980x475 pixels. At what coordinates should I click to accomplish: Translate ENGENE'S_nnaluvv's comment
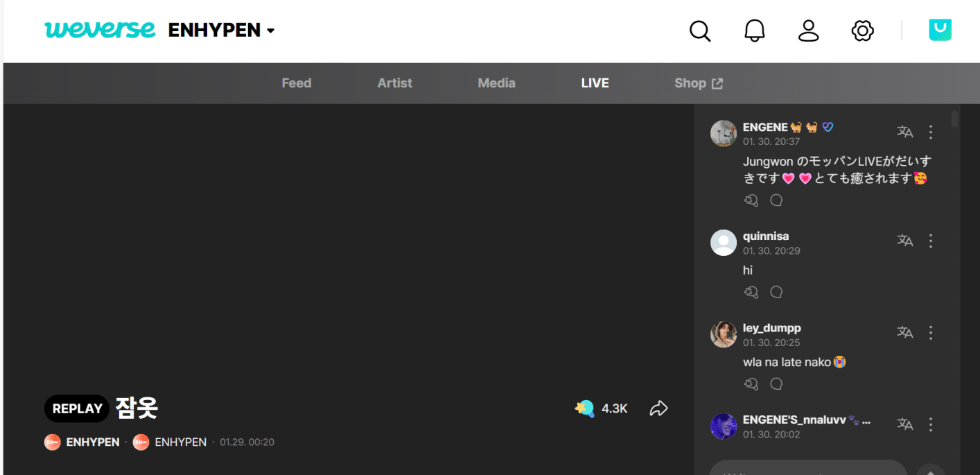tap(905, 424)
